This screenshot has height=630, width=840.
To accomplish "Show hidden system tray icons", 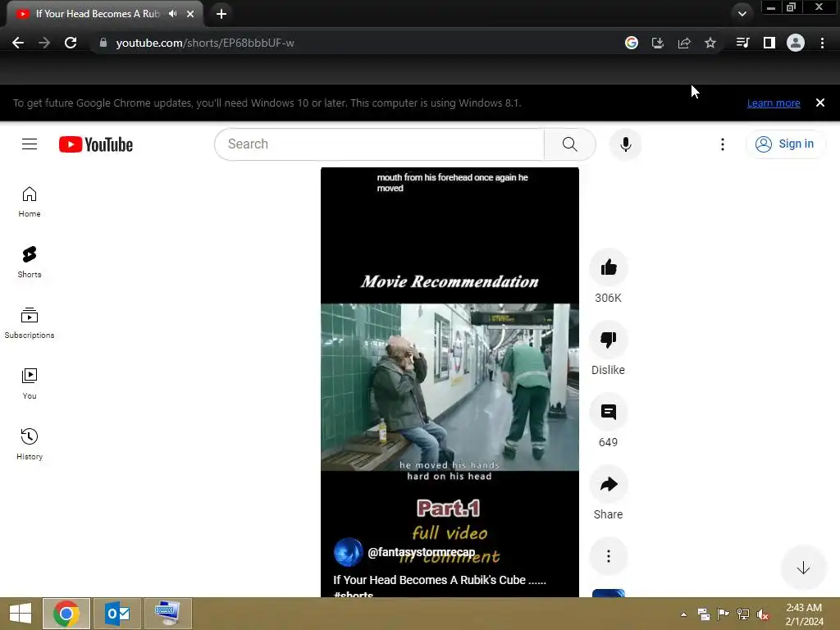I will click(x=683, y=614).
